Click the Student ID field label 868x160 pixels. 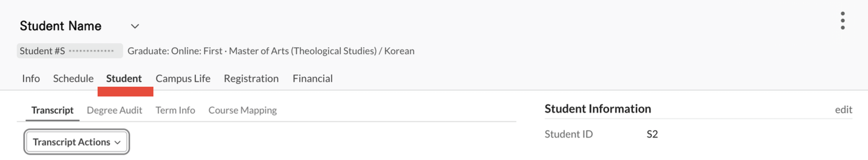569,134
